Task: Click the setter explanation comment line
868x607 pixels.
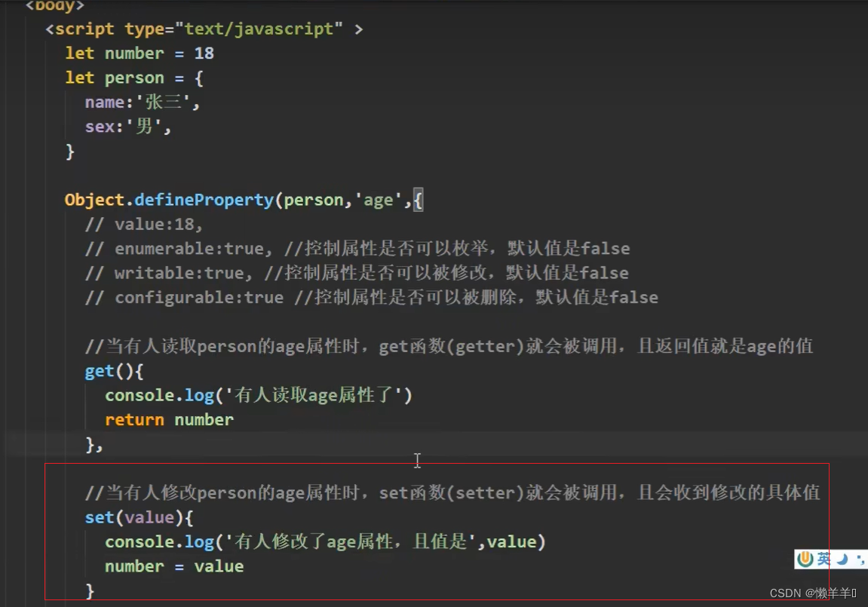Action: [x=452, y=492]
